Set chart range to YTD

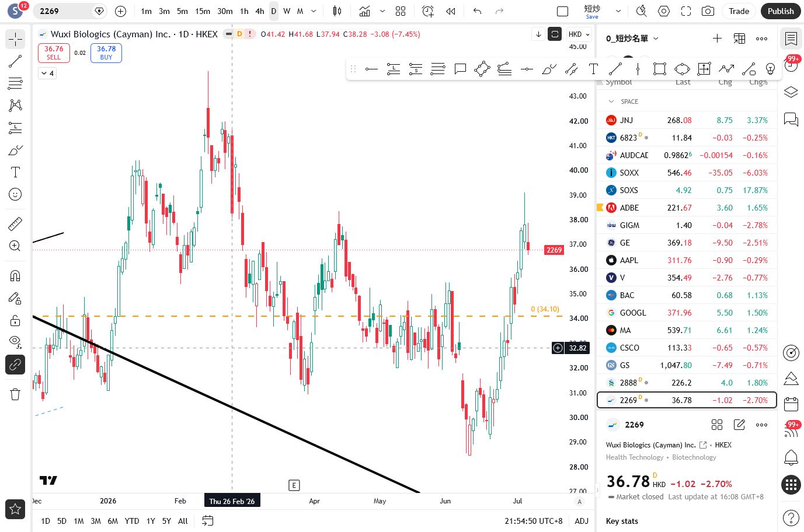pyautogui.click(x=132, y=521)
